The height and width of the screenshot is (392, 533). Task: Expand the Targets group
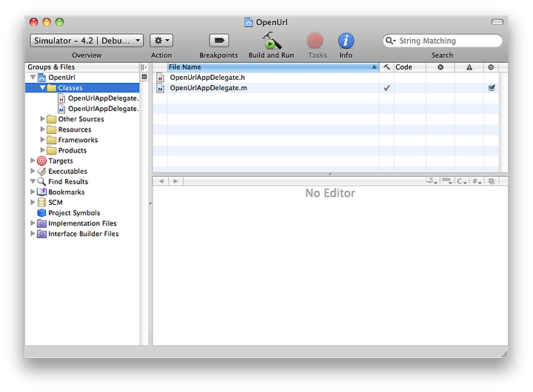pos(33,160)
